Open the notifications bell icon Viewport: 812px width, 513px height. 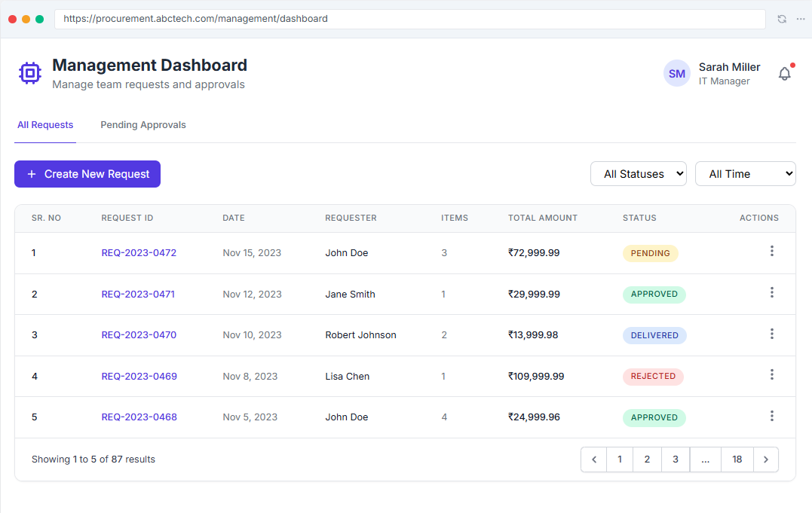tap(785, 74)
